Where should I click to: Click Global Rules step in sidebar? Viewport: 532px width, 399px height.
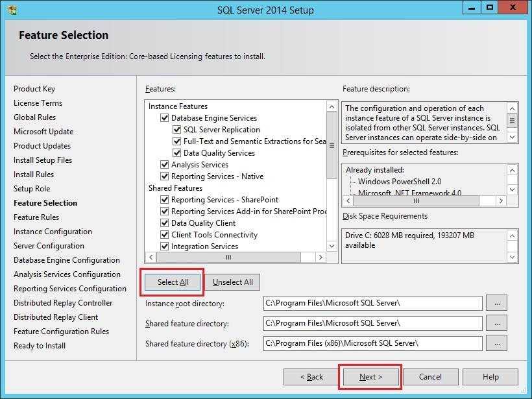pyautogui.click(x=34, y=117)
